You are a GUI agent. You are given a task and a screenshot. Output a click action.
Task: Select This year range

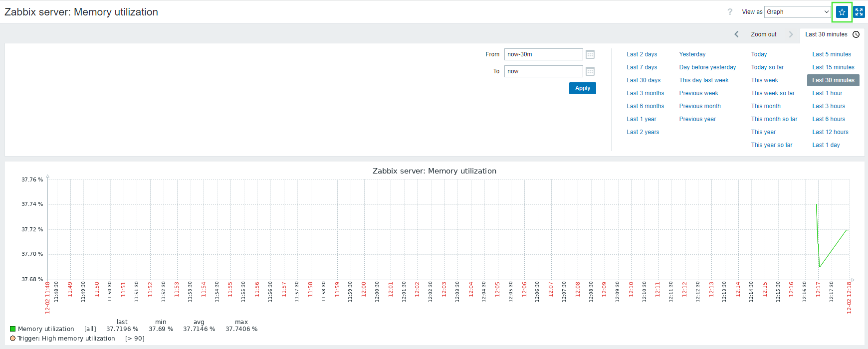point(763,132)
